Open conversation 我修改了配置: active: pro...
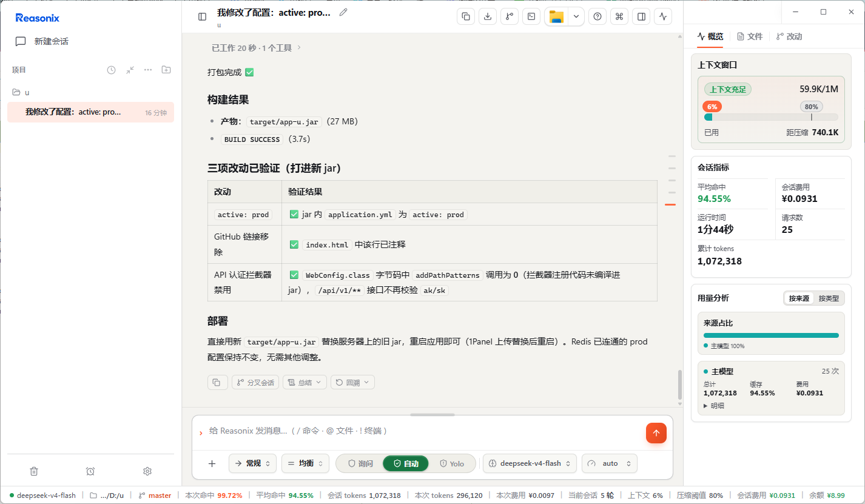Viewport: 865px width, 504px height. coord(90,112)
